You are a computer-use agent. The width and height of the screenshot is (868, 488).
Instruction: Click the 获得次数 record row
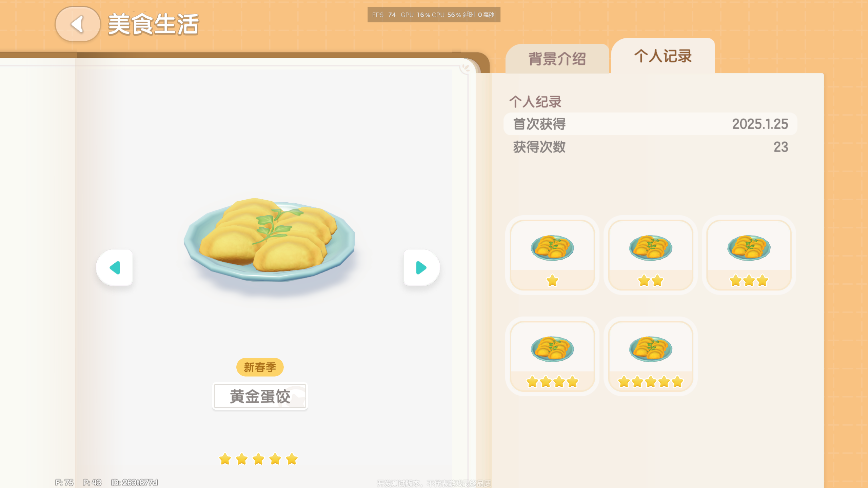pyautogui.click(x=650, y=147)
